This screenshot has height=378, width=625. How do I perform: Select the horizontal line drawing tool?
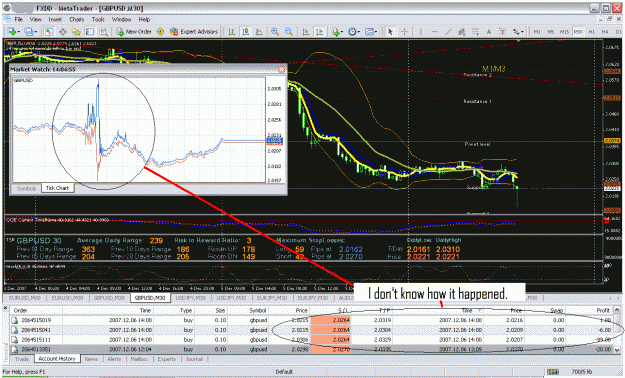[434, 32]
